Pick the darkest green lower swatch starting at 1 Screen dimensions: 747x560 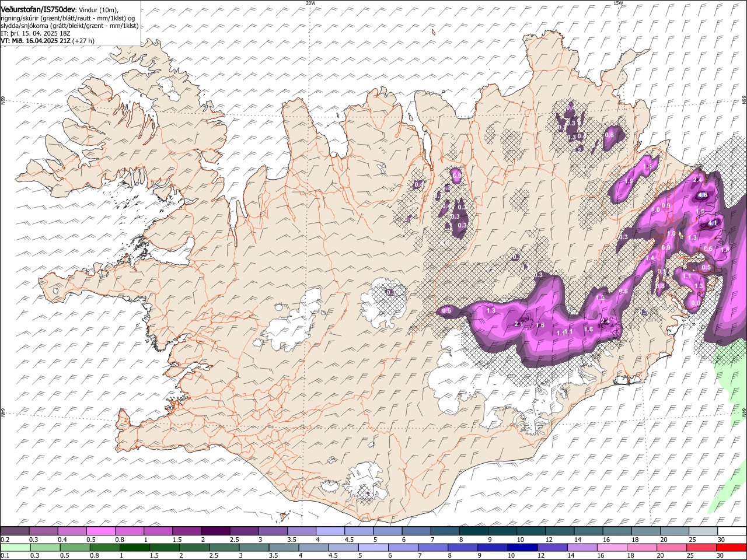[134, 547]
